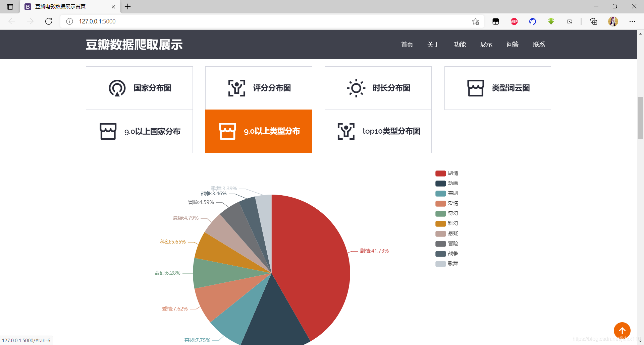Click the 国家分布图 circular icon

pos(117,88)
